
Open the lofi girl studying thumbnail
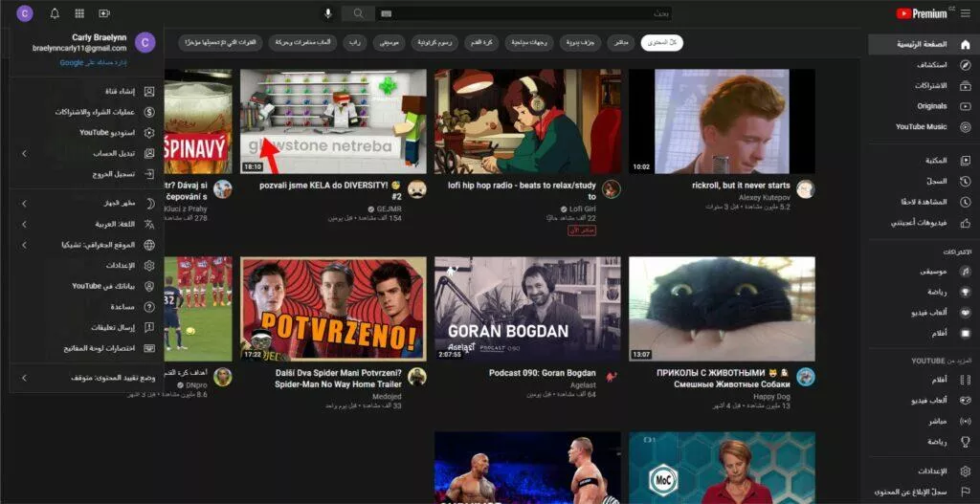528,121
